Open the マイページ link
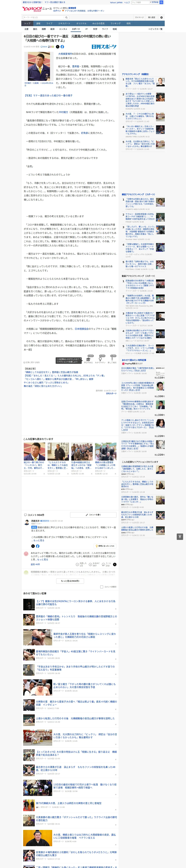Viewport: 186px width, 868px height. (x=139, y=18)
